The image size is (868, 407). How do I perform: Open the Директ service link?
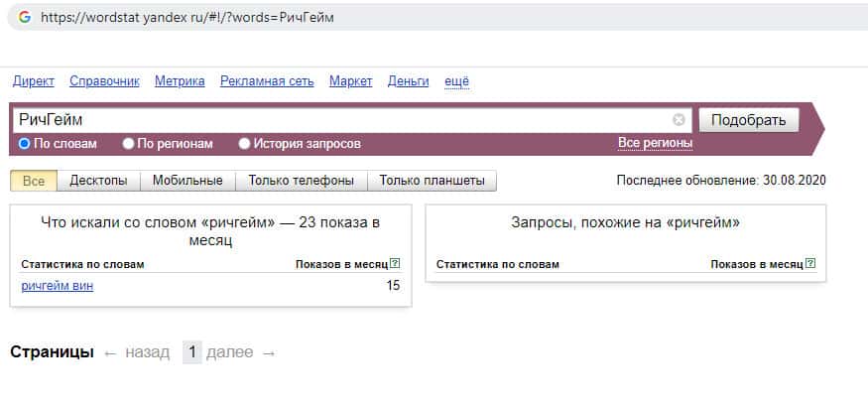point(34,81)
